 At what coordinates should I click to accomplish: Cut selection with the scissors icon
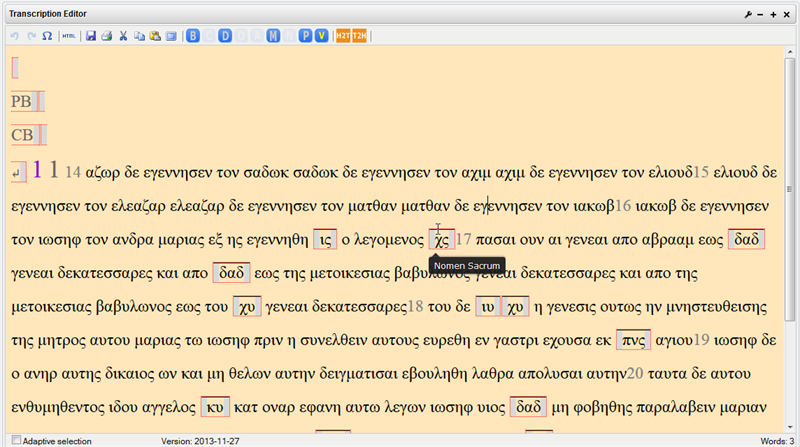click(123, 36)
